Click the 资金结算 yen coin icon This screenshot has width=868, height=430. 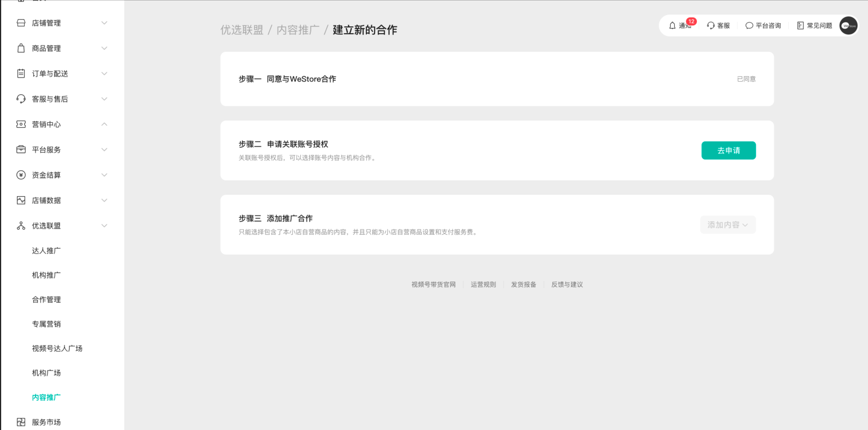21,175
